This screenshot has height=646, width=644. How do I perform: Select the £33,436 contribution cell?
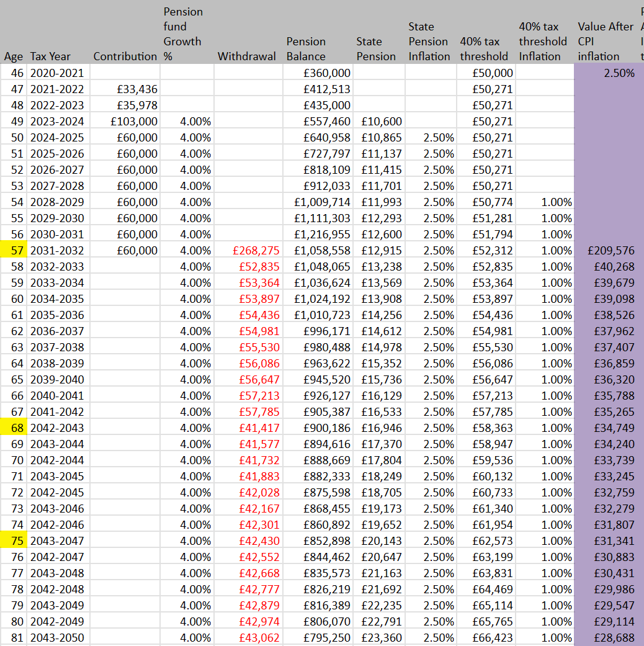coord(136,89)
